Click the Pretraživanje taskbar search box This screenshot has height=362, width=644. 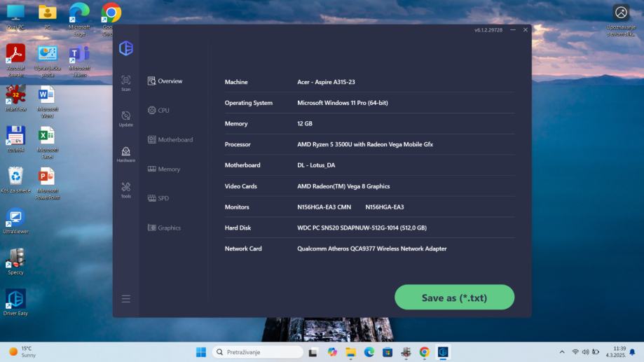point(258,352)
